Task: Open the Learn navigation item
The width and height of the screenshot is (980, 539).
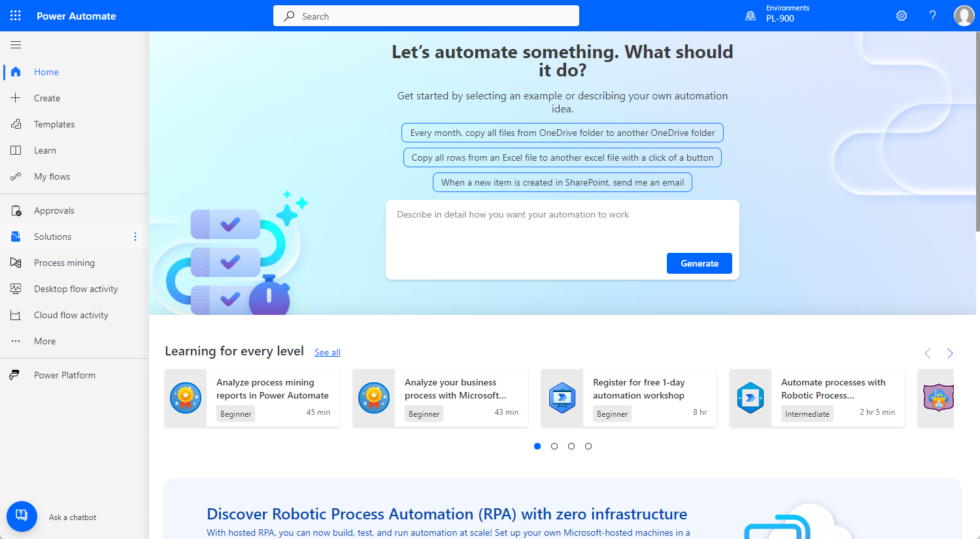Action: [x=75, y=150]
